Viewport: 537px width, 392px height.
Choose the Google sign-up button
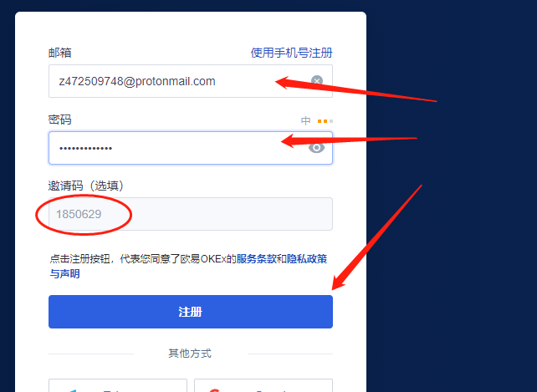(263, 385)
